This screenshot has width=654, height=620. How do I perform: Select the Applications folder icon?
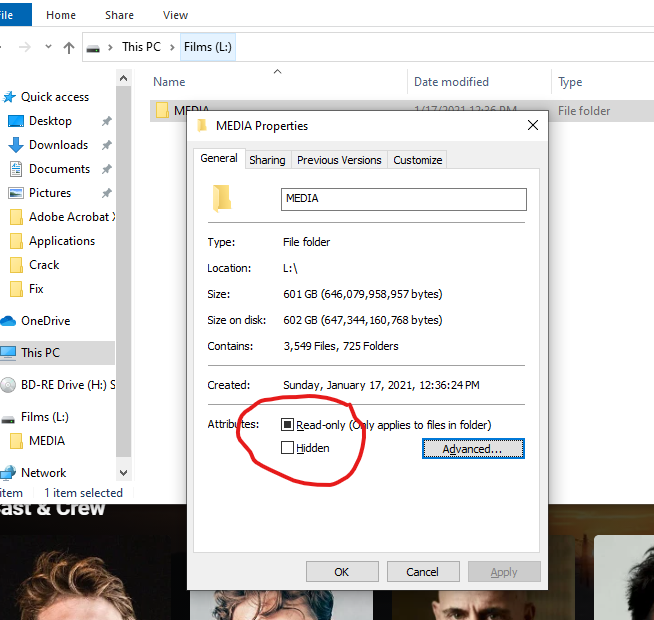16,241
